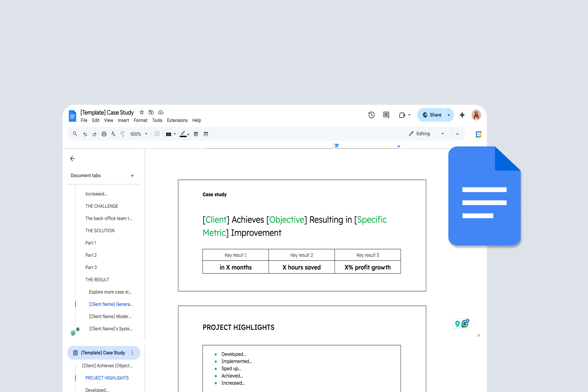Click the 'X% profit growth' table cell
The image size is (588, 392).
pyautogui.click(x=367, y=267)
